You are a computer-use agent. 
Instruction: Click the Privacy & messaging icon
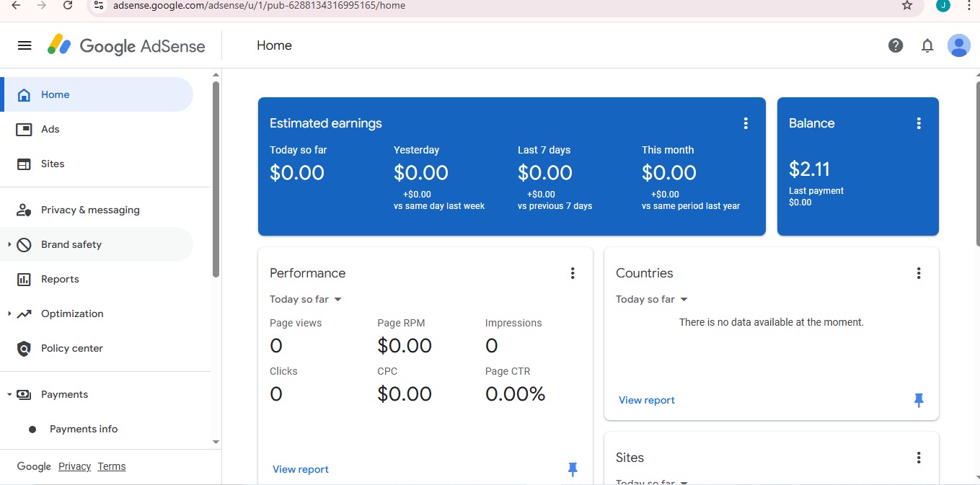[24, 210]
